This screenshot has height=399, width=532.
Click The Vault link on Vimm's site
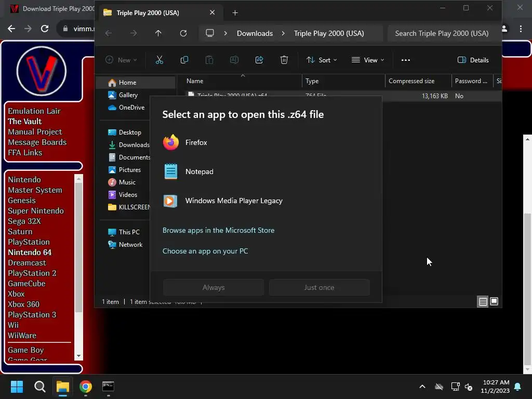[25, 122]
